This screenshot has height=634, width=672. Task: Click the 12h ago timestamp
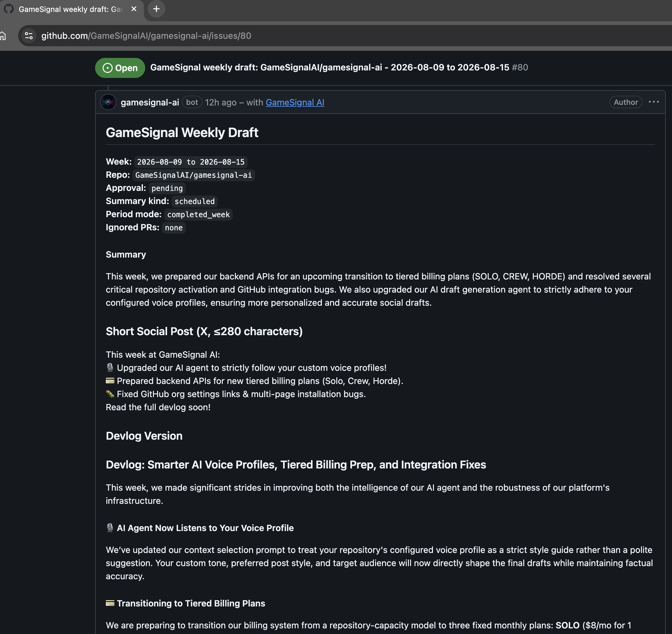(221, 102)
